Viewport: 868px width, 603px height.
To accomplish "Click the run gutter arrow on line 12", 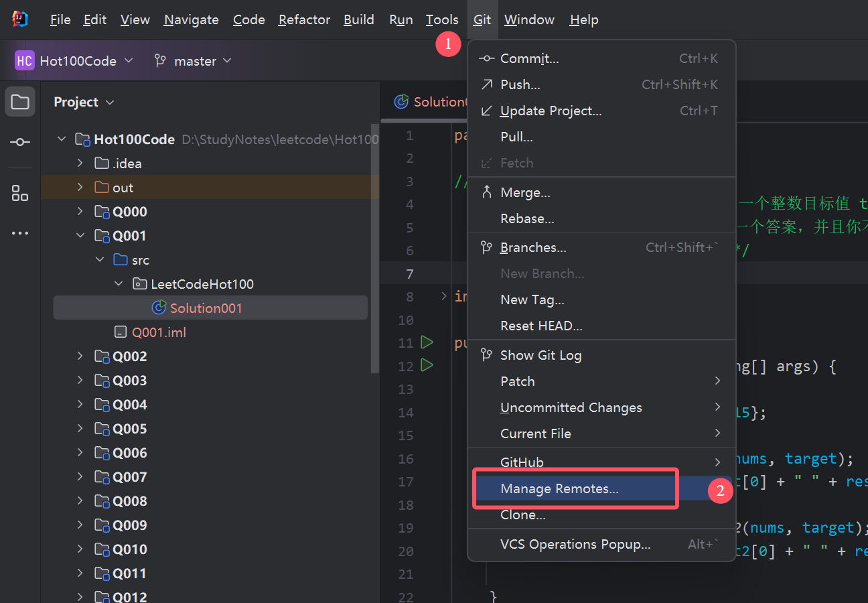I will tap(427, 365).
